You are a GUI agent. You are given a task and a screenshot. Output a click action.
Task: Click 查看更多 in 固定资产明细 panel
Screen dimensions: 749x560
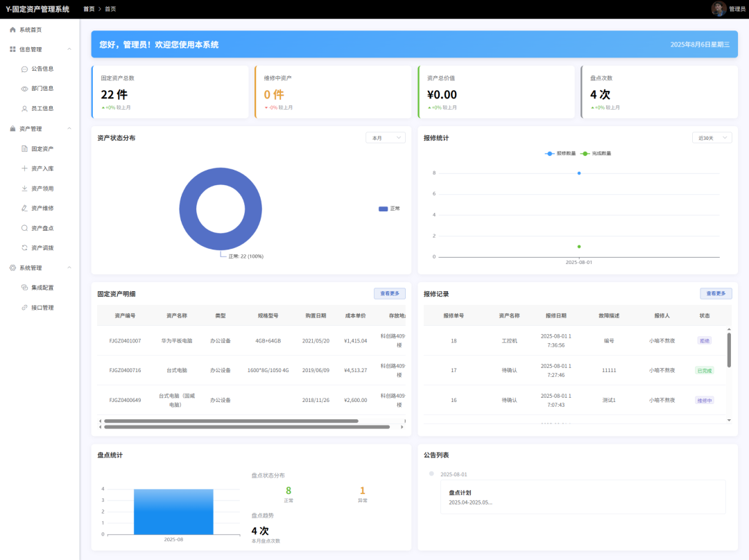point(390,294)
